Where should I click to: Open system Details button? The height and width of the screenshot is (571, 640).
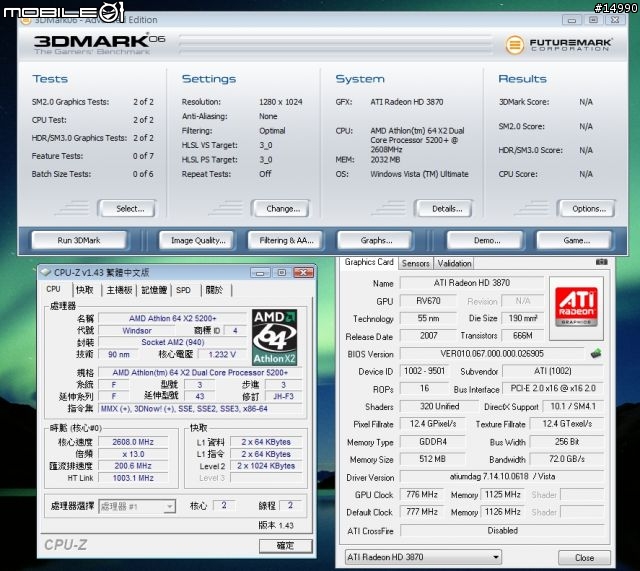[x=446, y=209]
